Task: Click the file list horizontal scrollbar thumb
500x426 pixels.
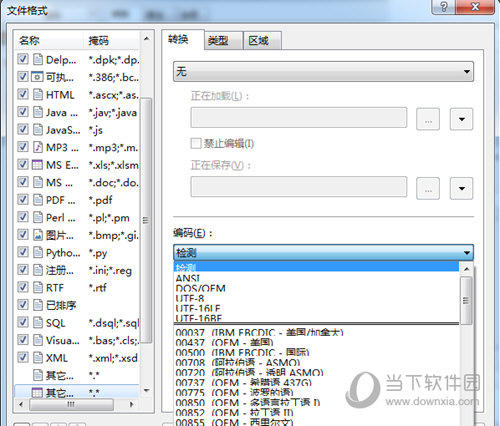Action: point(71,404)
